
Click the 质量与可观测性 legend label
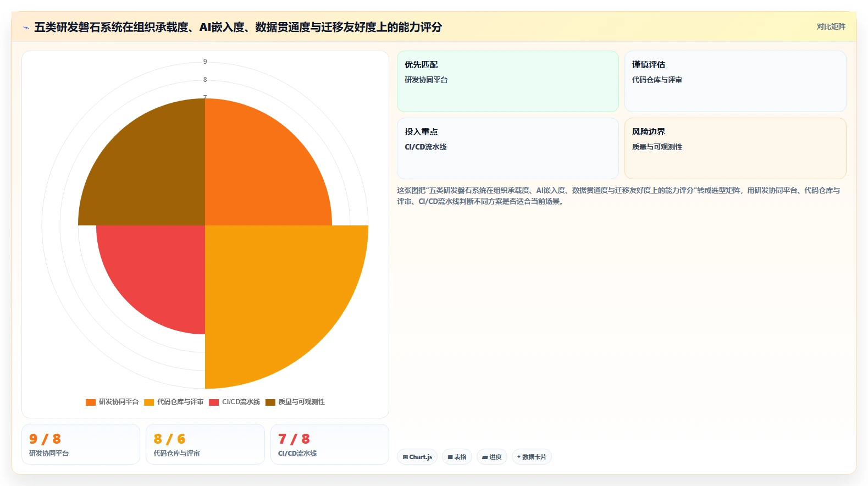pos(301,402)
